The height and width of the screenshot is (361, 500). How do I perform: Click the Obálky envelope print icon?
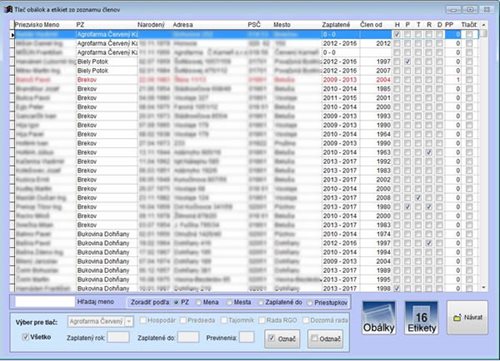pyautogui.click(x=379, y=318)
